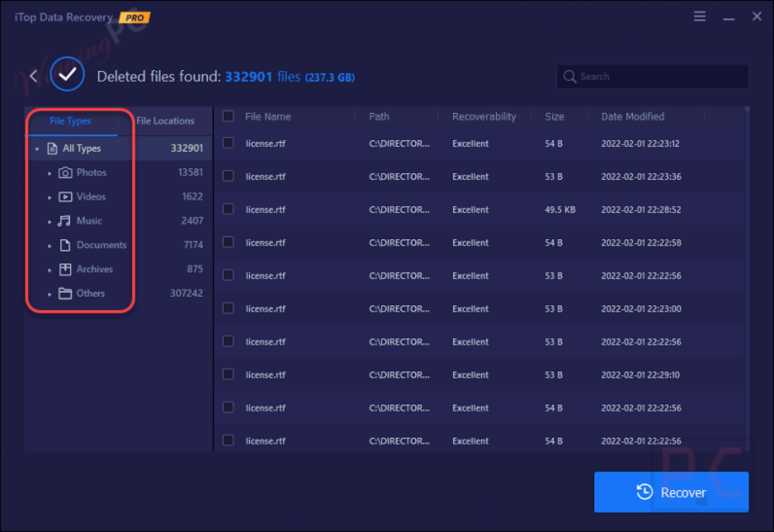Image resolution: width=774 pixels, height=532 pixels.
Task: Expand the Documents category
Action: (49, 245)
